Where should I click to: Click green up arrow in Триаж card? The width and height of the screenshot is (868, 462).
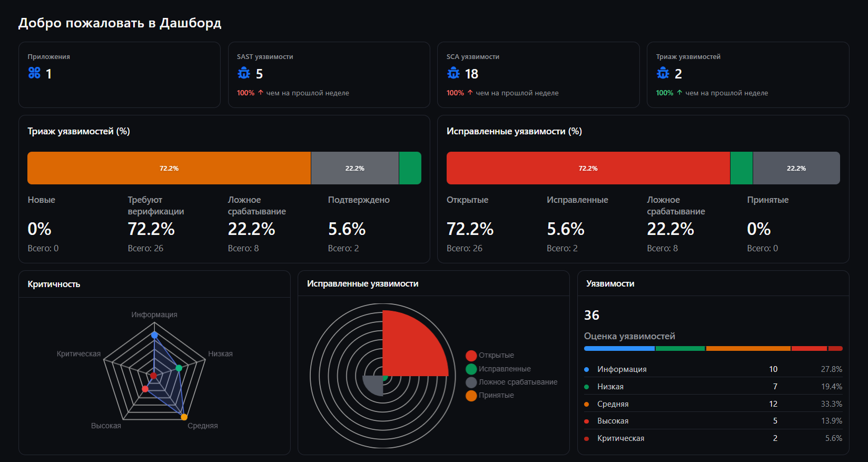coord(679,93)
